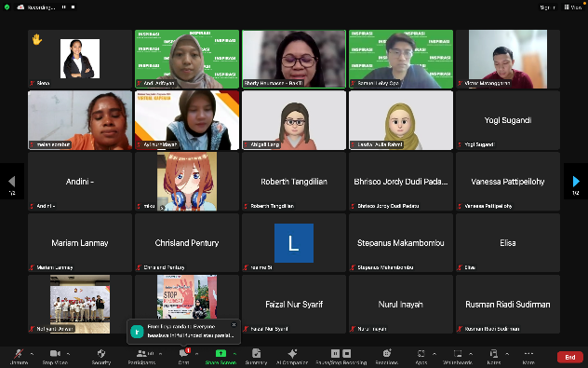
Task: Open the Chat panel with unread badge
Action: (184, 357)
